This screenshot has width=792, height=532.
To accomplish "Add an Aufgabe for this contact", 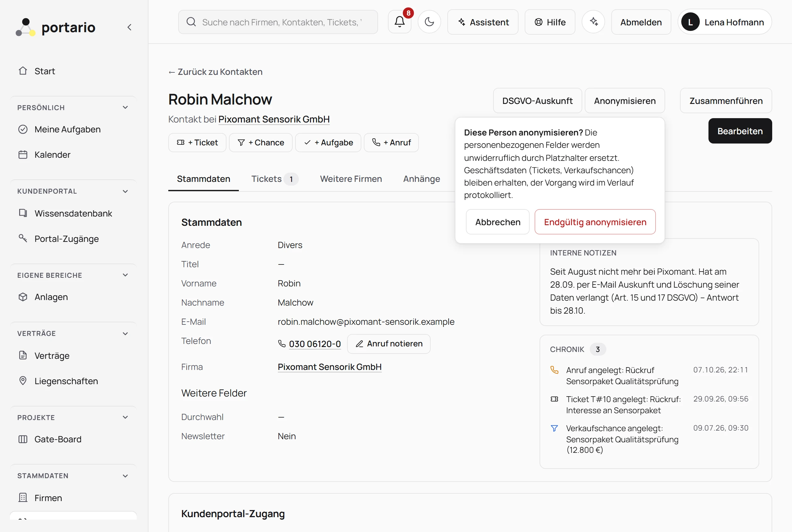I will pos(328,143).
